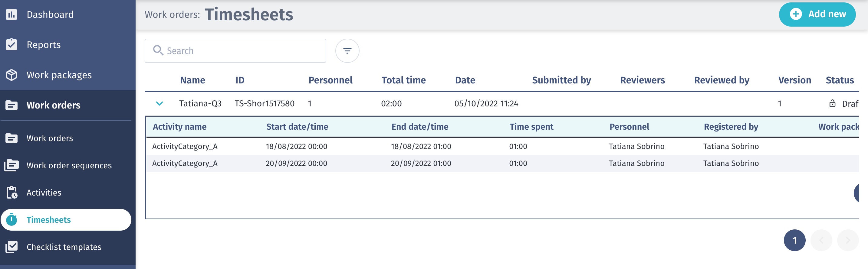Viewport: 868px width, 269px height.
Task: Click Tatiana-Q3 timesheet name
Action: (200, 103)
